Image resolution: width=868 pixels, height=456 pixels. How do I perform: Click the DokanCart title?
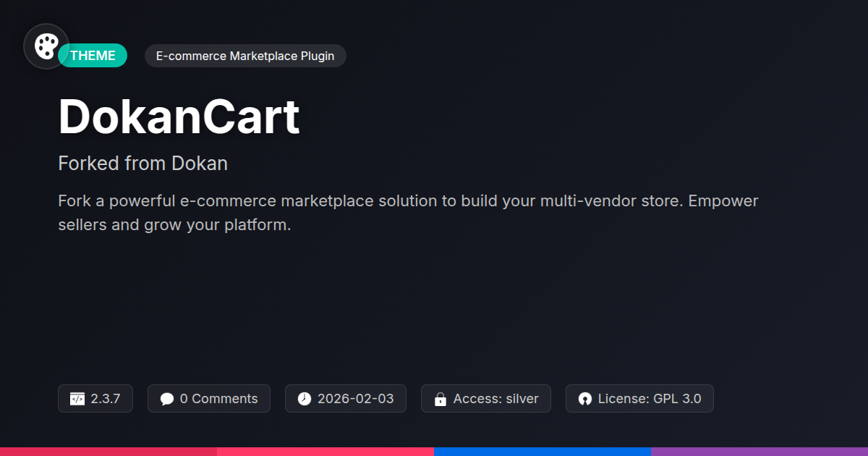coord(179,117)
